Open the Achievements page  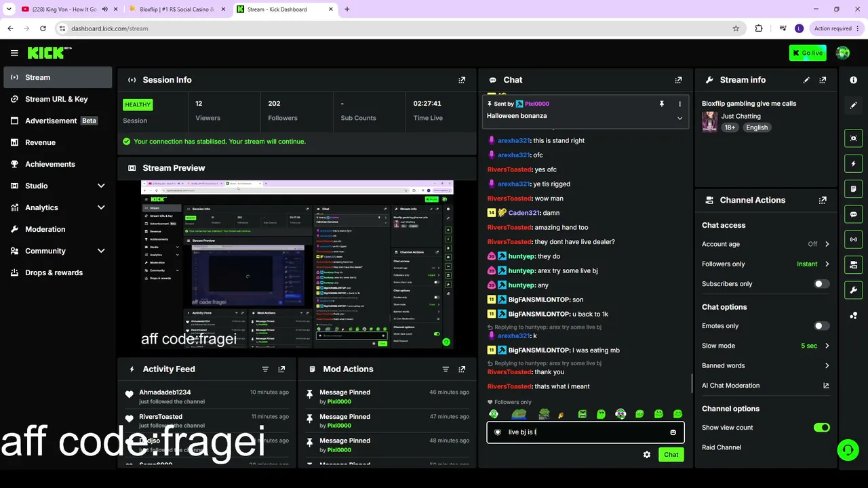(58, 164)
